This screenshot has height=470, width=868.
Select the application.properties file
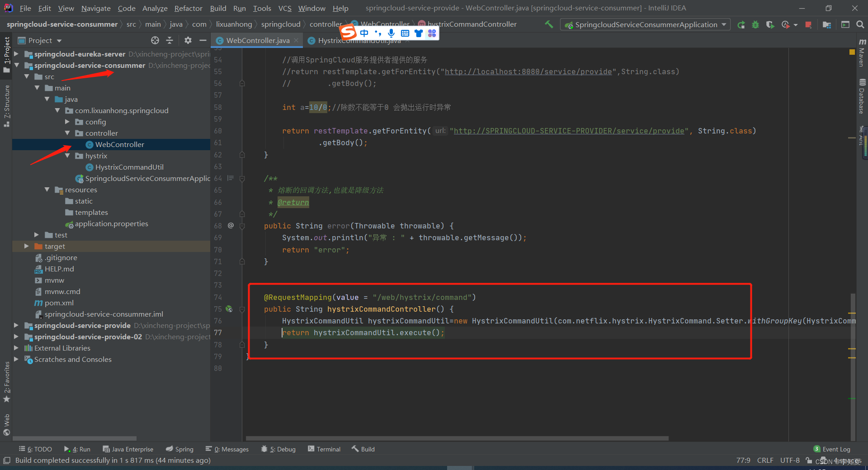112,223
